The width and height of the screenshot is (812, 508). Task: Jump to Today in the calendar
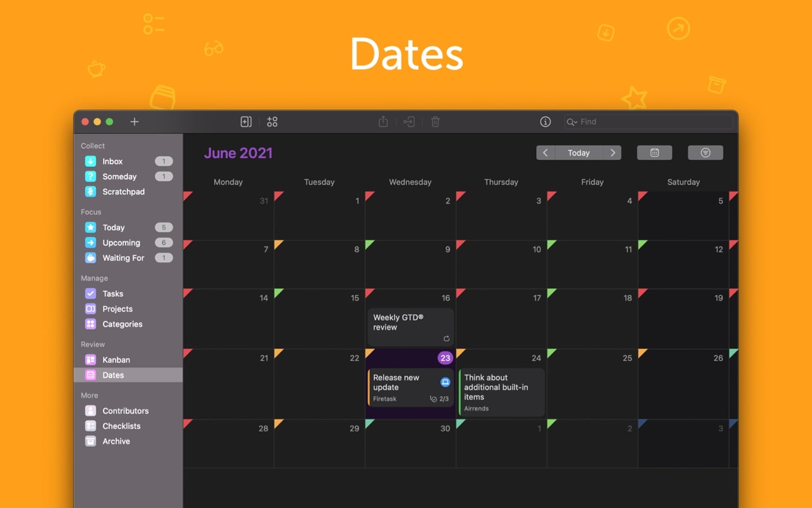[578, 153]
